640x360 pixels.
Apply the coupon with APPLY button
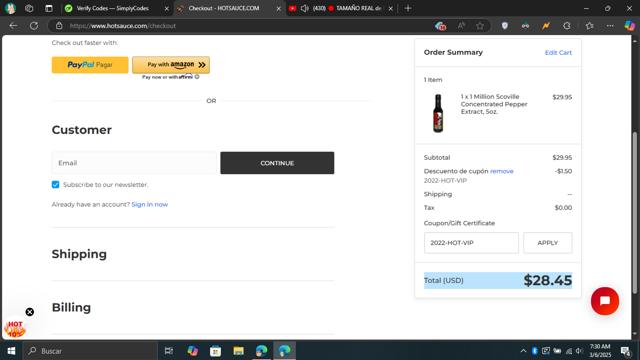click(547, 243)
